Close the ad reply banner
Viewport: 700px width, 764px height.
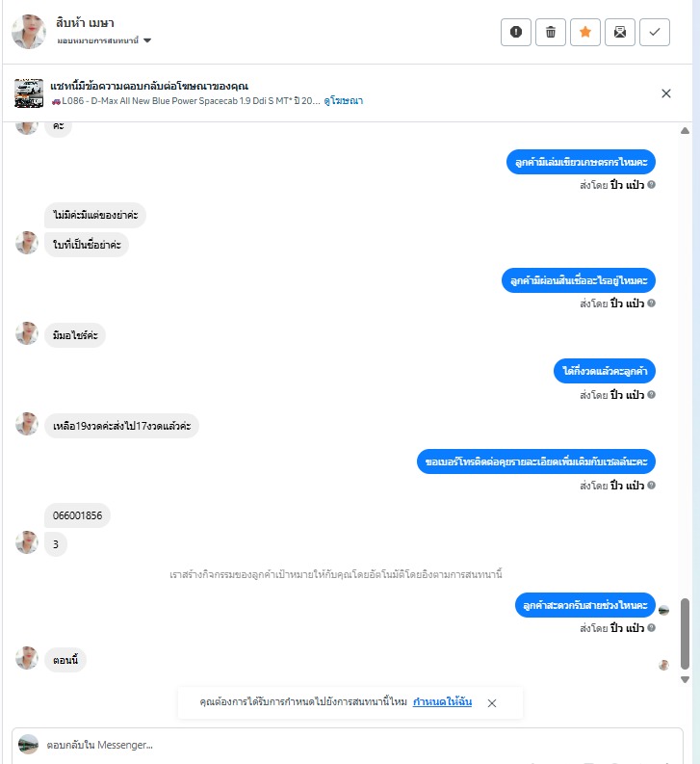666,93
